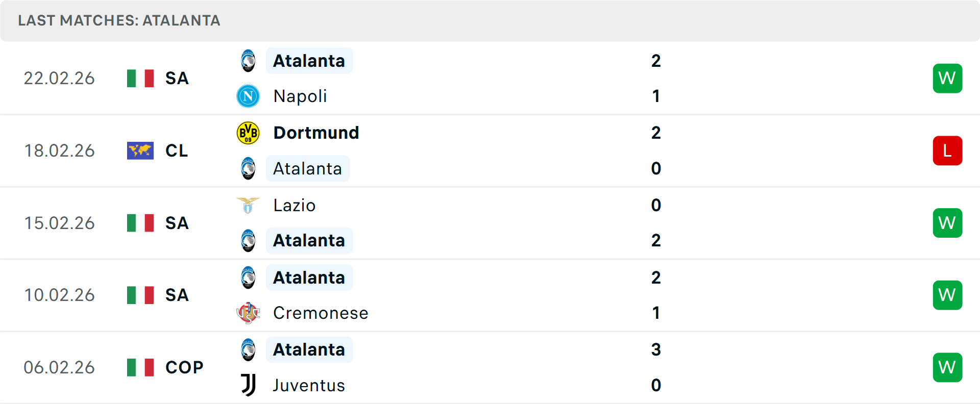Click the Cremonese club crest icon
This screenshot has width=980, height=404.
pyautogui.click(x=248, y=313)
